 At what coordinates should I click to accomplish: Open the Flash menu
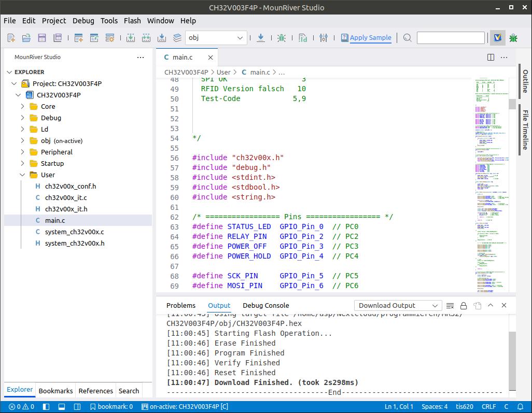(x=132, y=21)
